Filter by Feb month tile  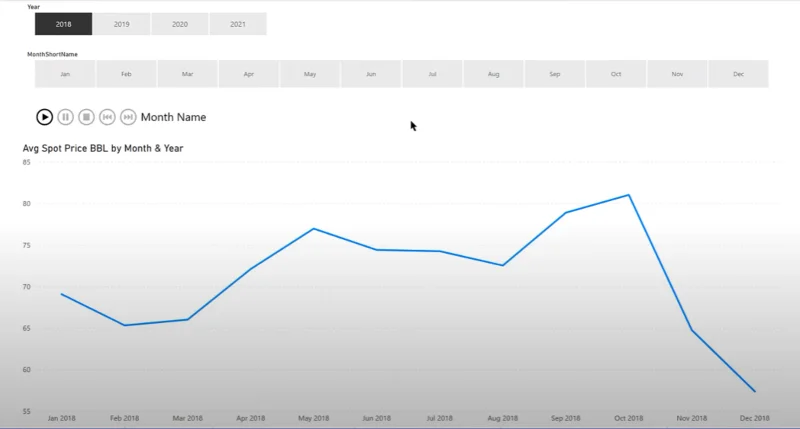pos(126,74)
